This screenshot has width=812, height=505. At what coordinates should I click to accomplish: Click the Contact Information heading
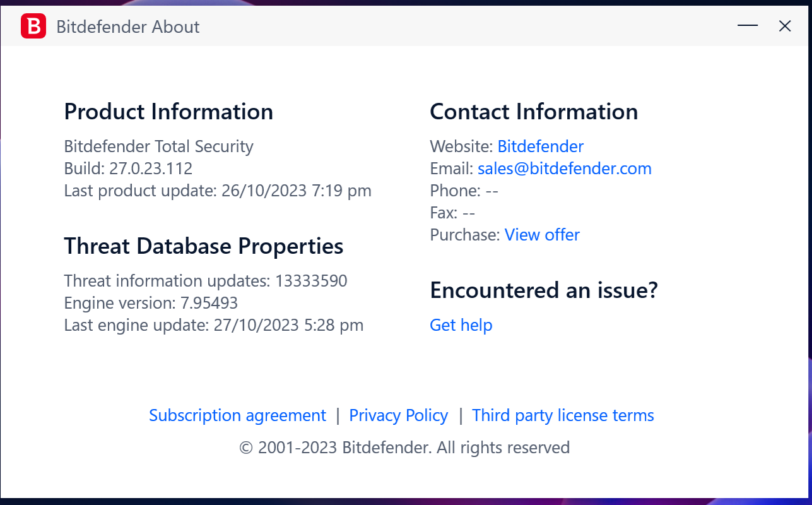pyautogui.click(x=533, y=112)
